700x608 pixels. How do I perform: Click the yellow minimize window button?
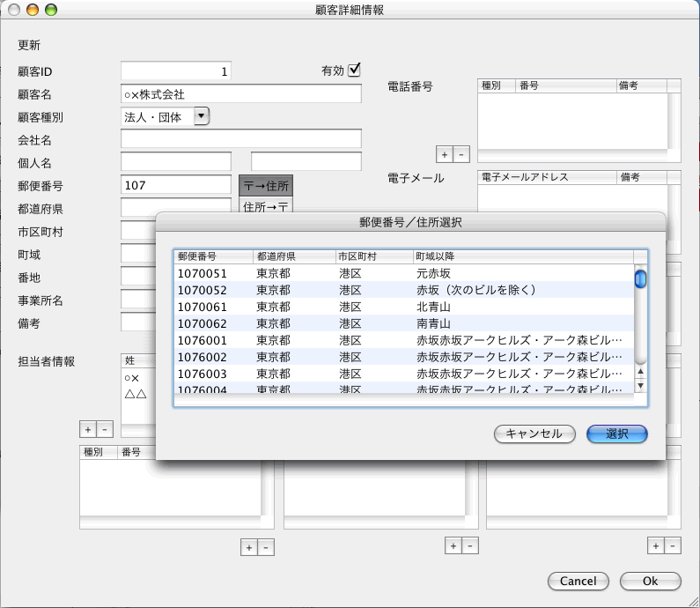coord(33,10)
